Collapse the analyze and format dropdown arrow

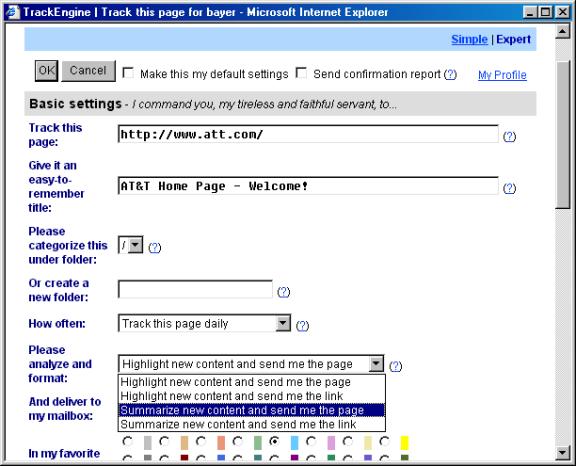pos(376,364)
